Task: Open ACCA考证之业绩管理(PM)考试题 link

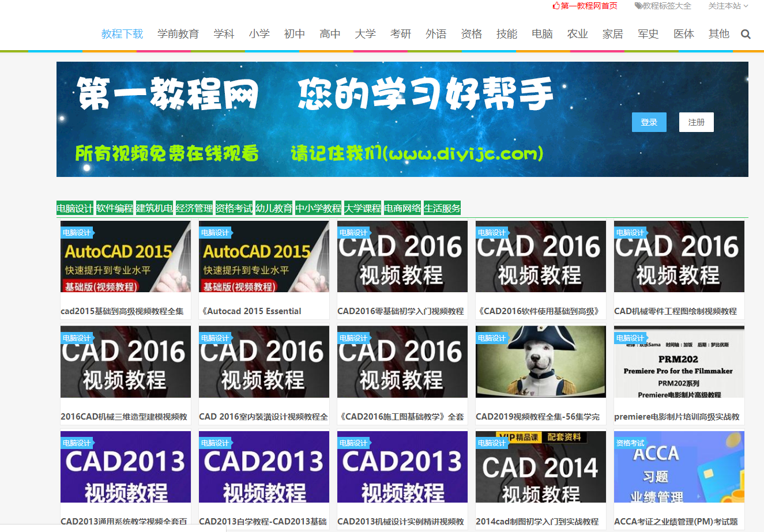Action: (x=676, y=522)
